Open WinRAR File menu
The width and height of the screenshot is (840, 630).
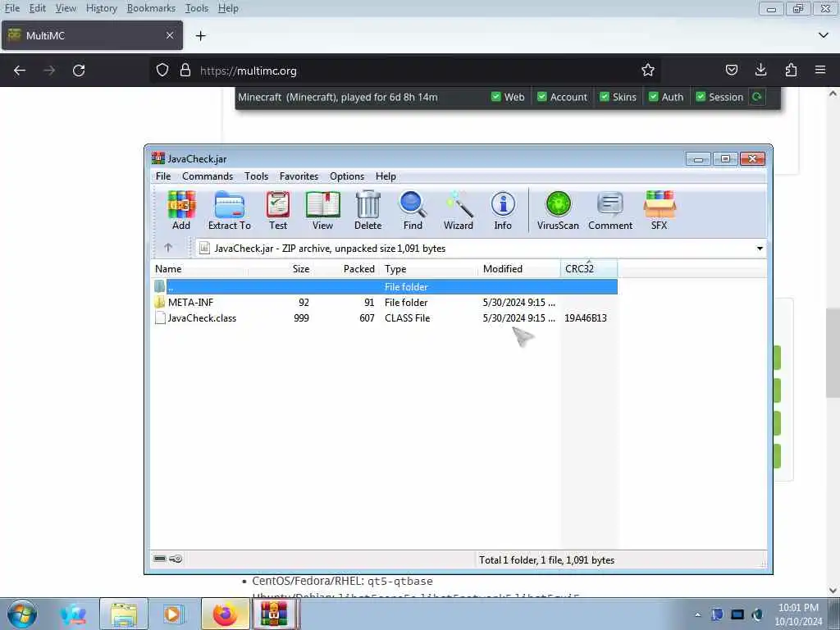pos(163,176)
